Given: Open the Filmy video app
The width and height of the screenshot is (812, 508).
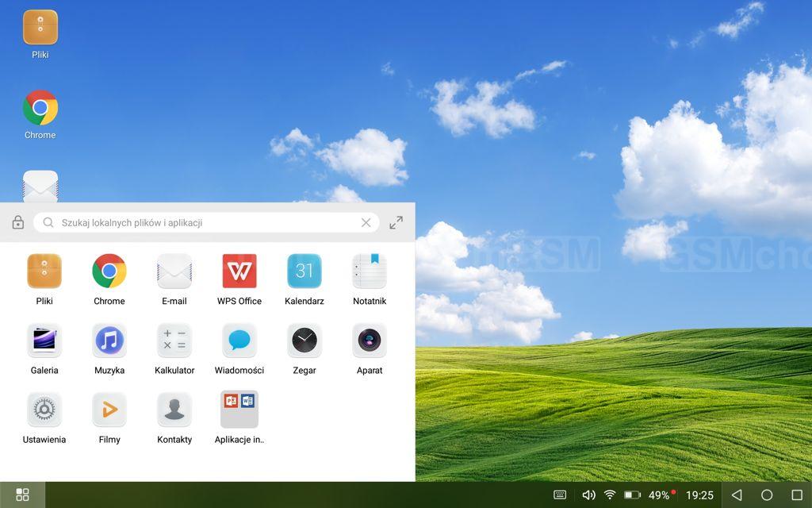Looking at the screenshot, I should [109, 410].
